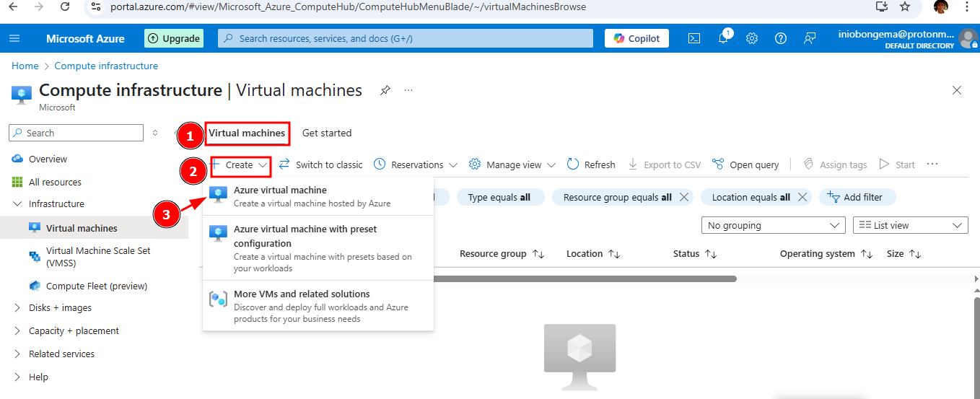Sort by Location column arrows
This screenshot has height=399, width=980.
(614, 254)
